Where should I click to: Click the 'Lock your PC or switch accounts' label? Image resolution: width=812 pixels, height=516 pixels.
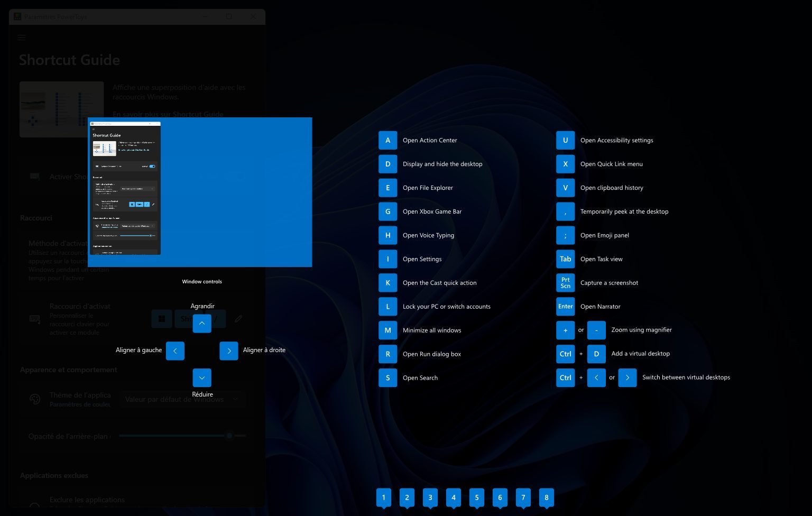(447, 307)
